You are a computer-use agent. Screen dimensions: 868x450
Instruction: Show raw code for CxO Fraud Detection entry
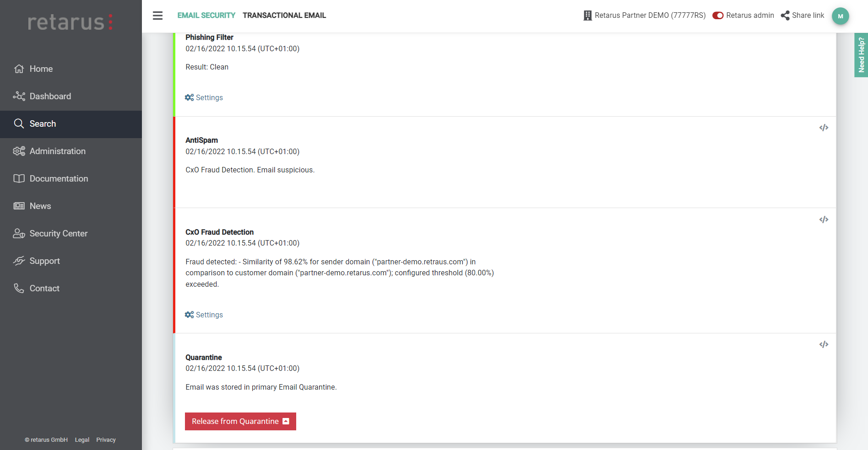click(x=824, y=220)
